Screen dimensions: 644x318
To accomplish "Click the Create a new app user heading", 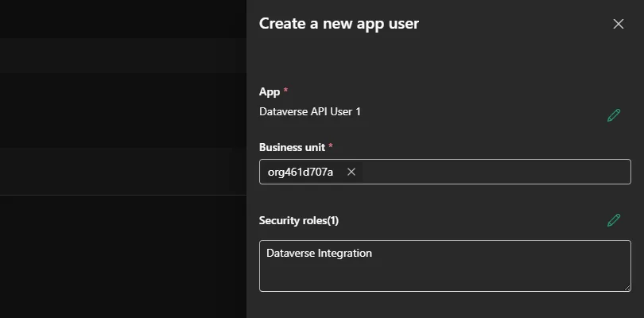I will (339, 23).
